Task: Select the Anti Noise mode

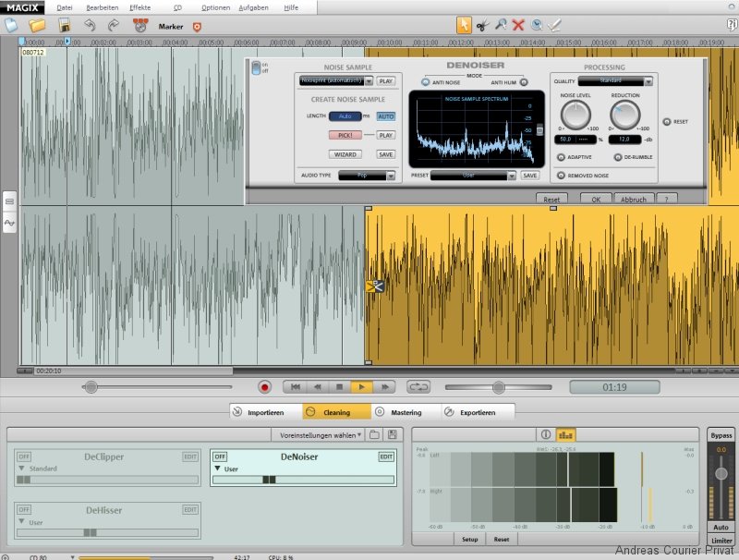Action: 426,82
